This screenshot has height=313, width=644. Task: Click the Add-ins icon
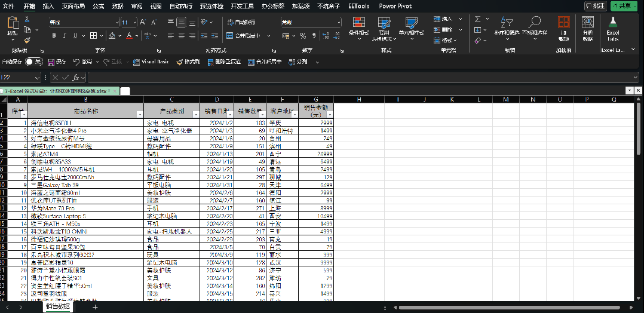pyautogui.click(x=564, y=22)
